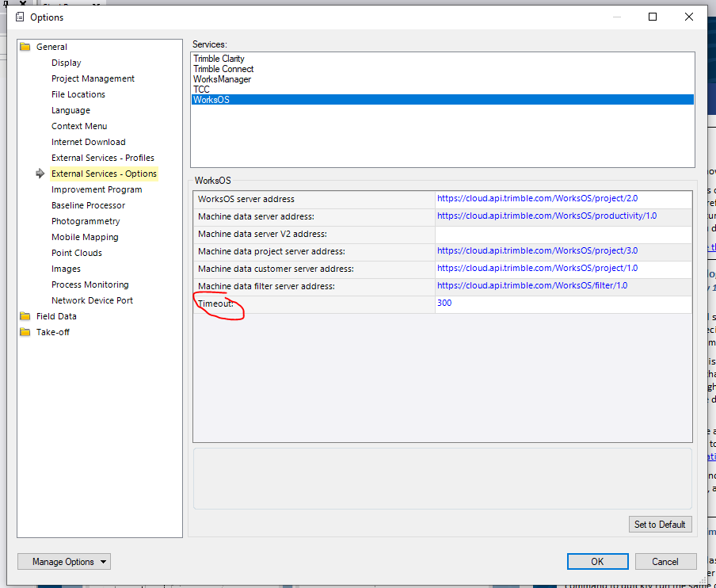Select Trimble Clarity service
The width and height of the screenshot is (716, 588).
point(443,59)
